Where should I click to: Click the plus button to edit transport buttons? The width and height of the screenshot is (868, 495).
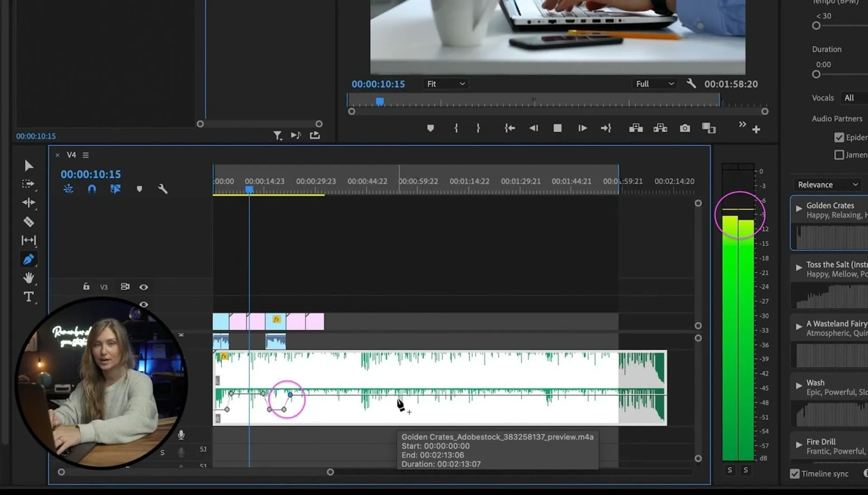(x=757, y=129)
